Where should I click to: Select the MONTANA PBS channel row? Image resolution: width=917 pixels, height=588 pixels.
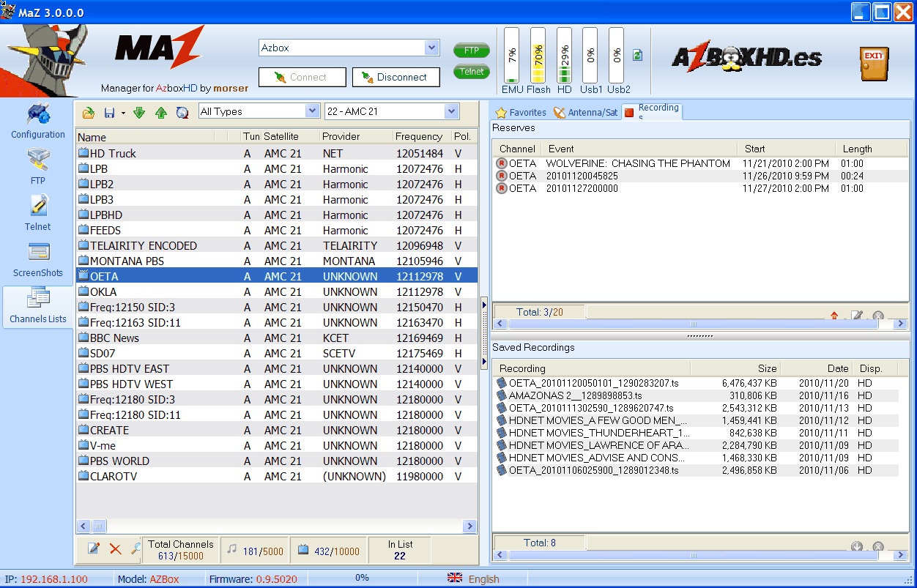277,261
